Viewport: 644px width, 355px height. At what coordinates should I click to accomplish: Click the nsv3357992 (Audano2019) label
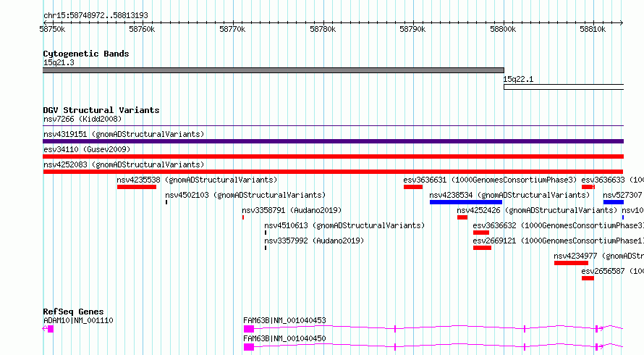(314, 241)
